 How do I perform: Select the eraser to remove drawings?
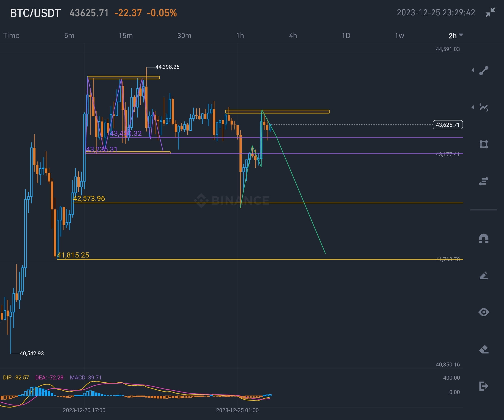484,349
